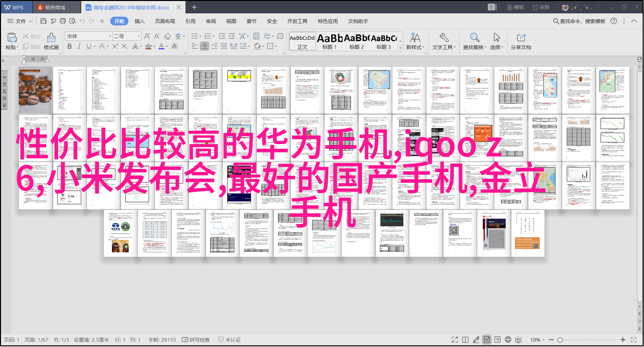Click the Format Painter (格式刷) icon
Image resolution: width=644 pixels, height=347 pixels.
(51, 37)
